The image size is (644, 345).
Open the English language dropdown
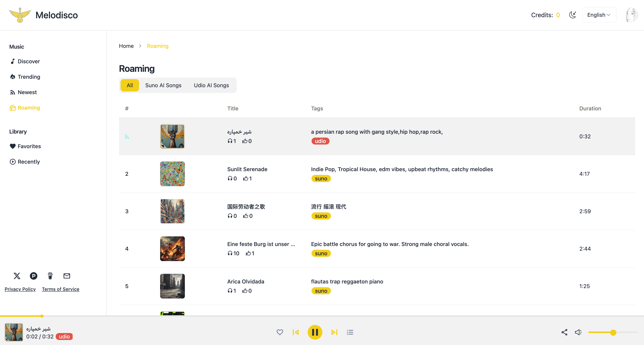(x=599, y=15)
